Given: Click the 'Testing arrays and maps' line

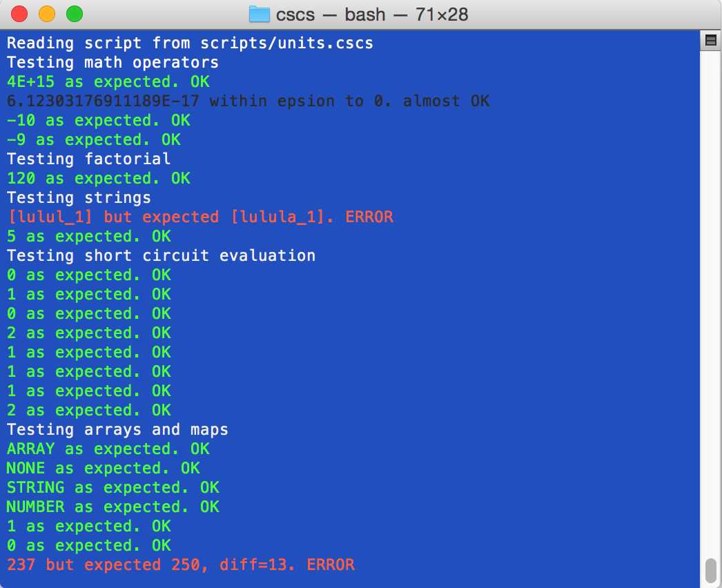Looking at the screenshot, I should pyautogui.click(x=117, y=429).
